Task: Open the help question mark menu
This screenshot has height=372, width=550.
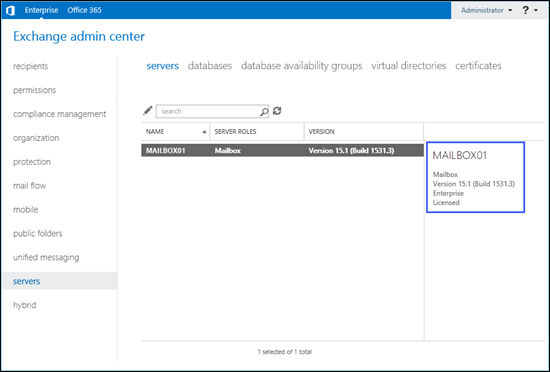Action: [525, 10]
